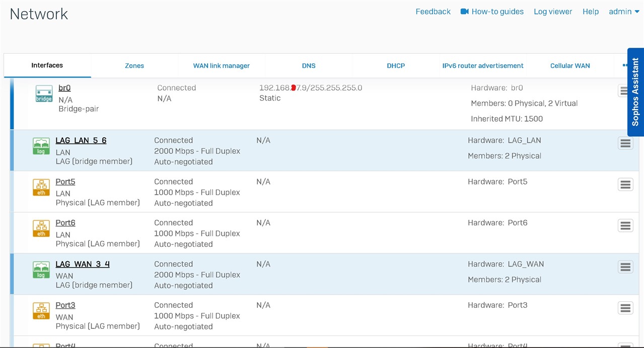Open the br0 interface link

(x=64, y=88)
